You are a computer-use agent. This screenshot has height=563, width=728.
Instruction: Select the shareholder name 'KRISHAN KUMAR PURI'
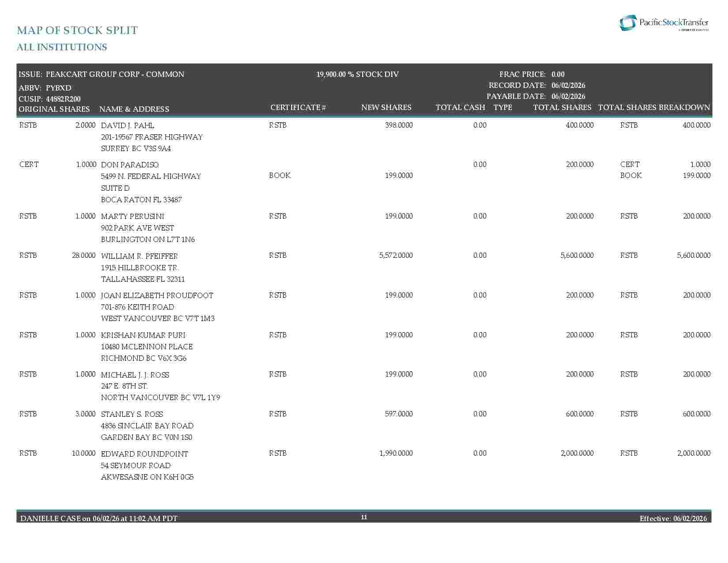pyautogui.click(x=143, y=335)
